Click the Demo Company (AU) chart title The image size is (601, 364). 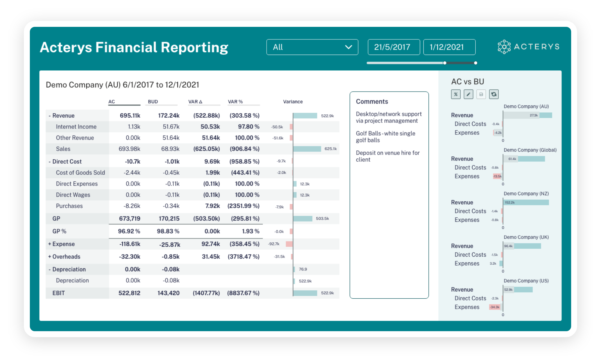[x=526, y=106]
